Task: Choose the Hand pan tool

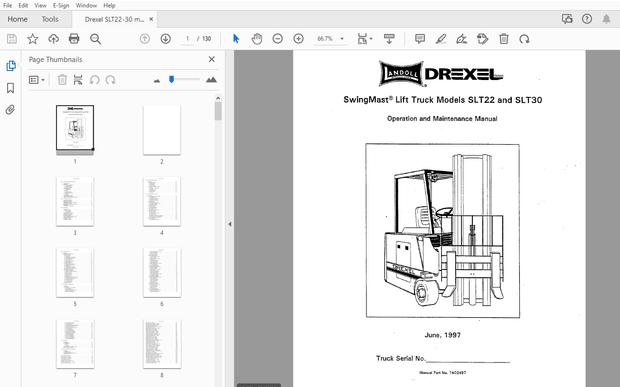Action: 257,39
